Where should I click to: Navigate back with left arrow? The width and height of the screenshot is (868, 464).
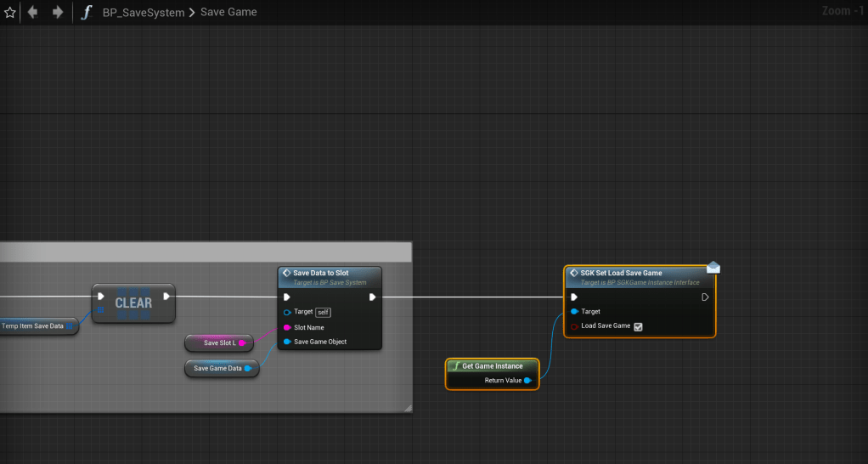(33, 13)
